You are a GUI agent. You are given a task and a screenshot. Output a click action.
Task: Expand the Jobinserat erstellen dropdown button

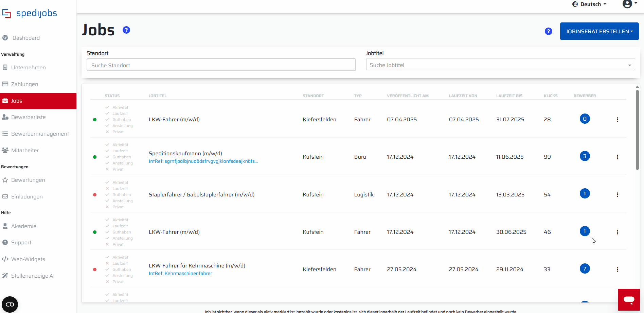[599, 31]
